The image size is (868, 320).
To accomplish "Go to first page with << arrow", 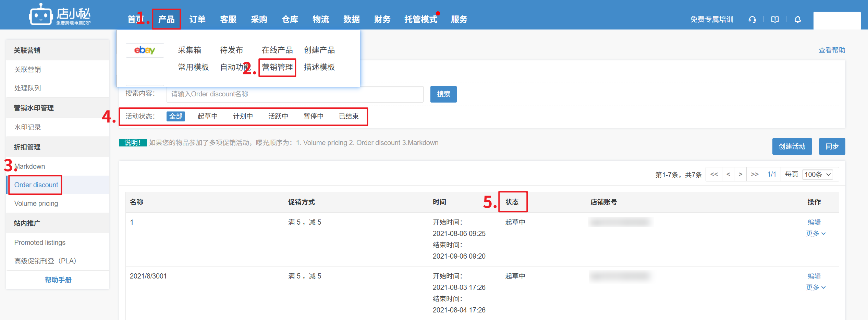I will 714,174.
